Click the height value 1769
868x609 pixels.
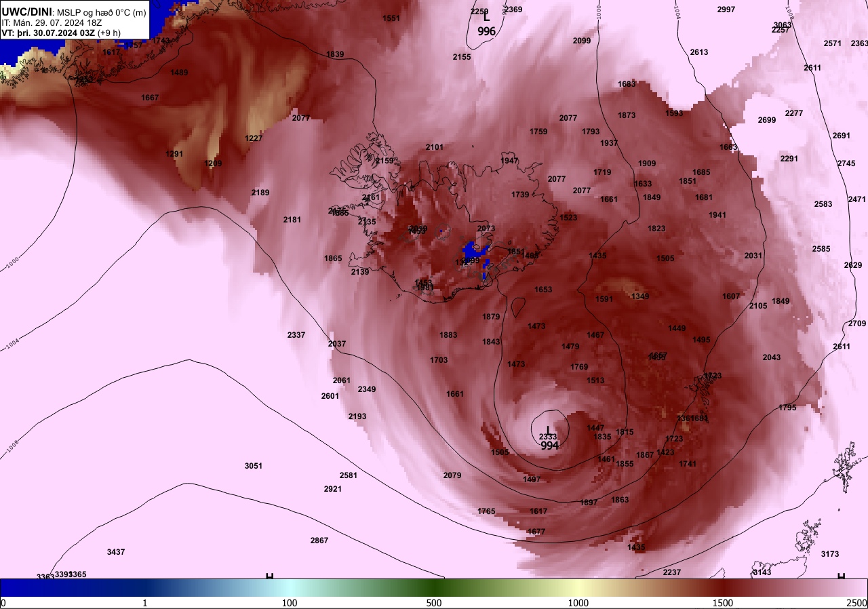[x=579, y=367]
